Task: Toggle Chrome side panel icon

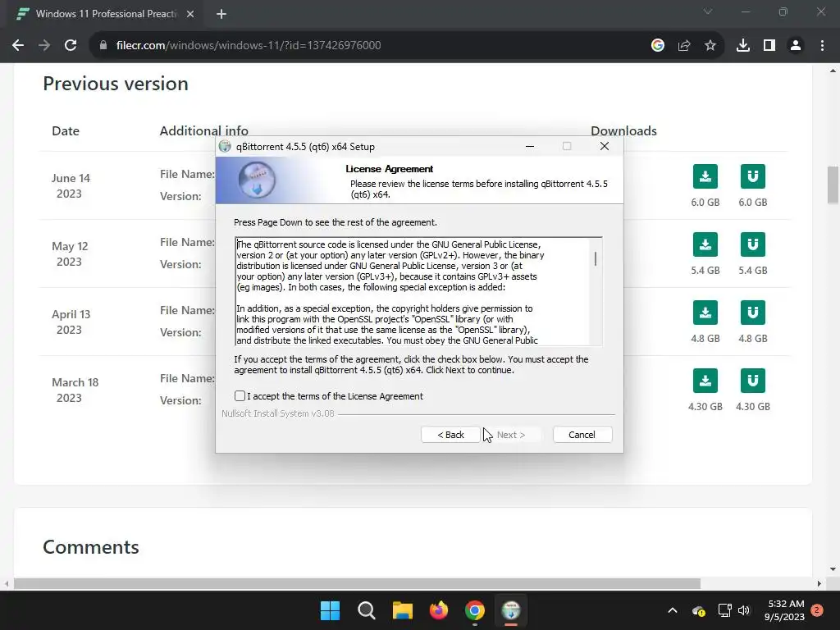Action: (769, 45)
